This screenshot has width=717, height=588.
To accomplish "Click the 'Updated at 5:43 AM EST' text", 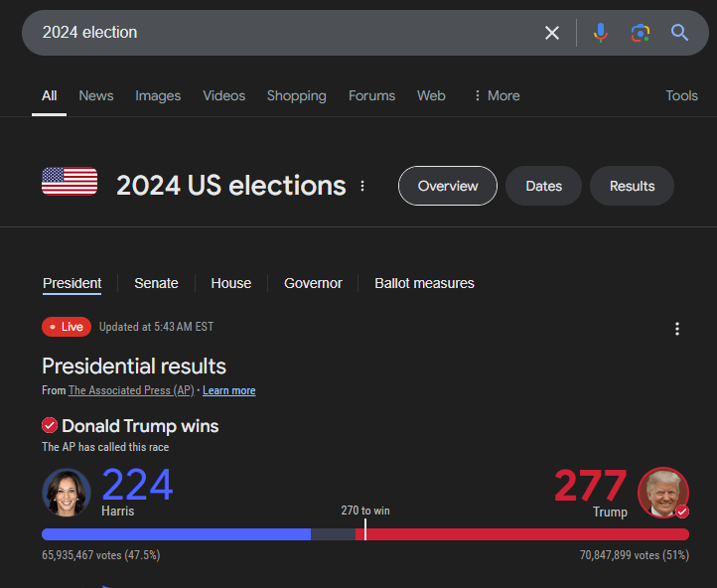I will [x=156, y=327].
